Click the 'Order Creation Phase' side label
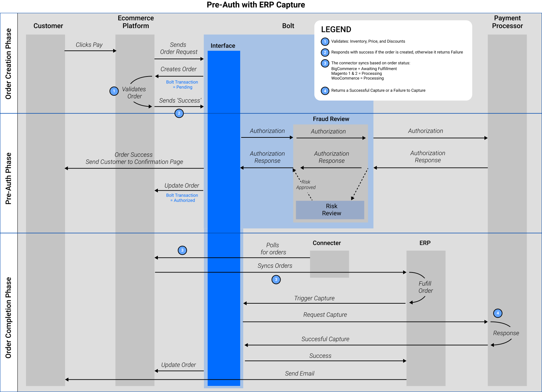 pyautogui.click(x=8, y=64)
